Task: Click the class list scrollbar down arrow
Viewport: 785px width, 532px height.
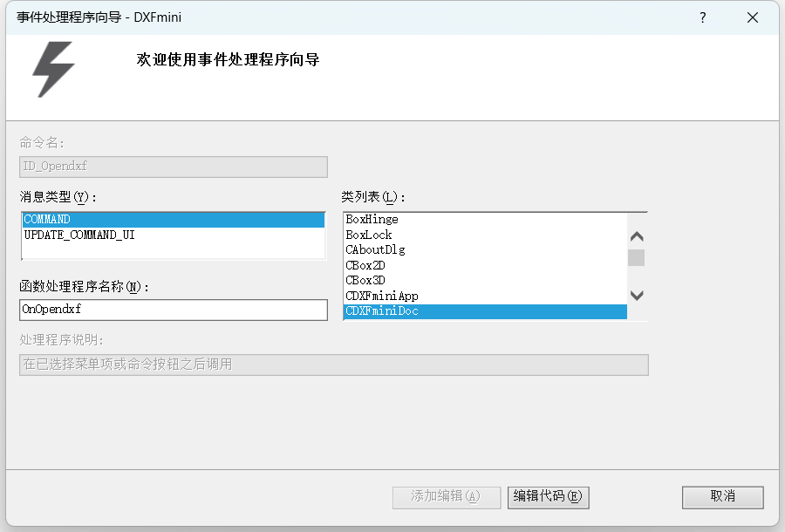Action: click(637, 297)
